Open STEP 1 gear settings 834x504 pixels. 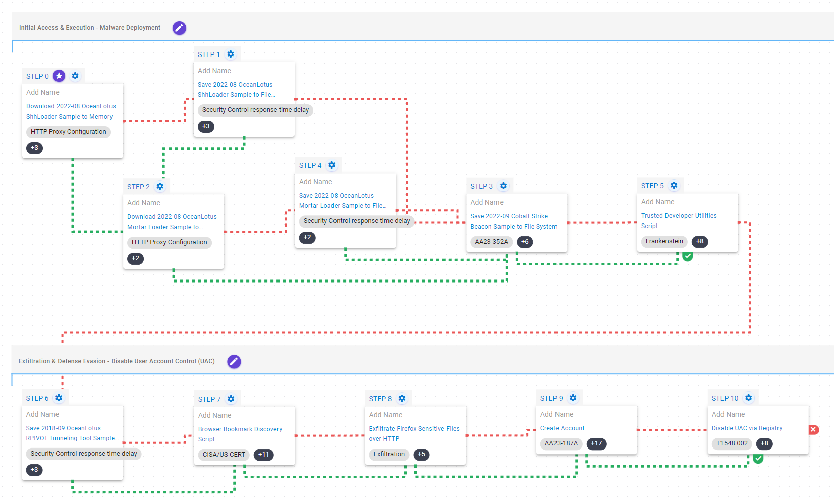pyautogui.click(x=231, y=54)
